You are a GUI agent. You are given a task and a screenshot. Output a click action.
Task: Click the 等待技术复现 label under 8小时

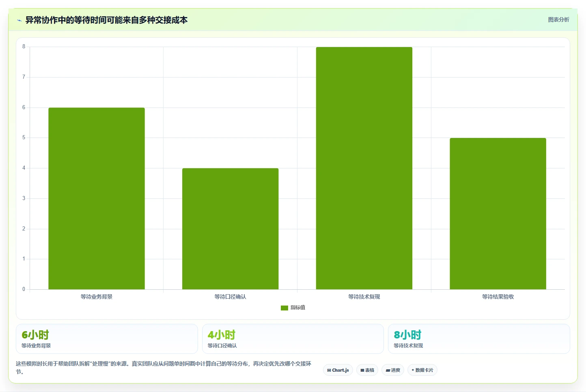tap(408, 346)
